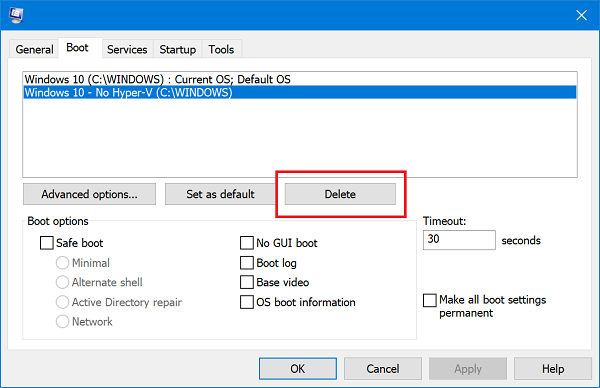Click the Apply button
Viewport: 600px width, 388px height.
tap(468, 369)
